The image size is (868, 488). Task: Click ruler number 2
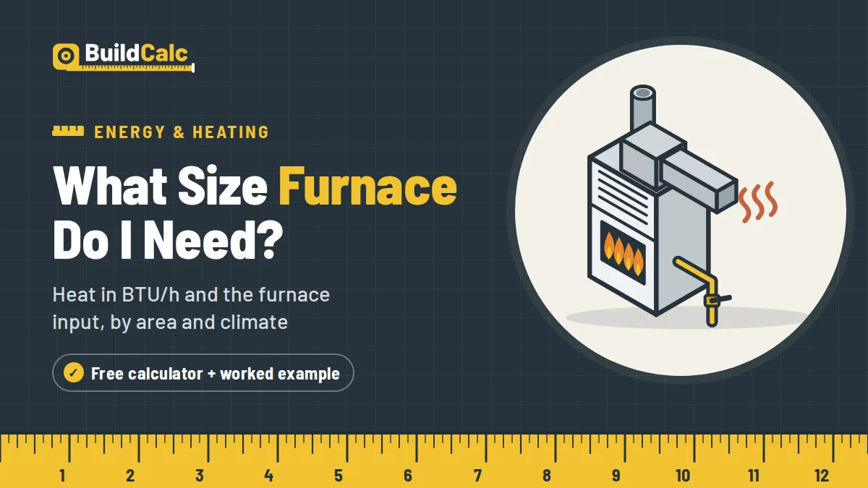coord(130,476)
